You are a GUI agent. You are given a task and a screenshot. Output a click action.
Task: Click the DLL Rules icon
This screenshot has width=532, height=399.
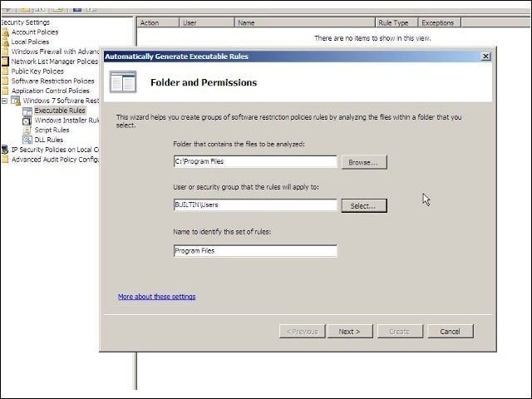point(27,140)
